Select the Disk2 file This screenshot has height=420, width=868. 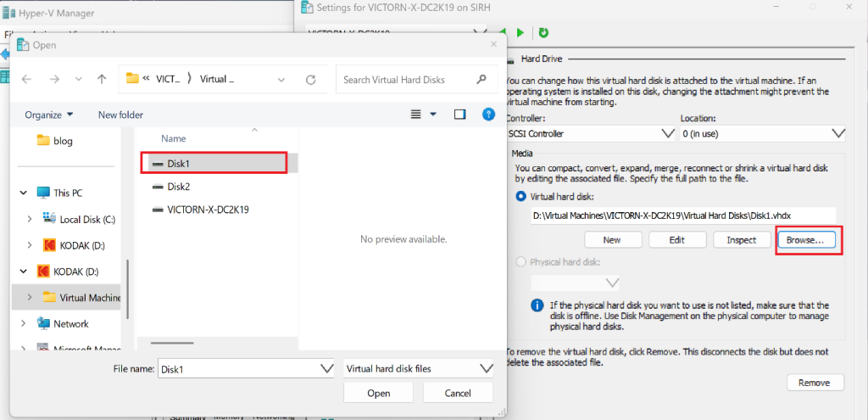click(178, 187)
